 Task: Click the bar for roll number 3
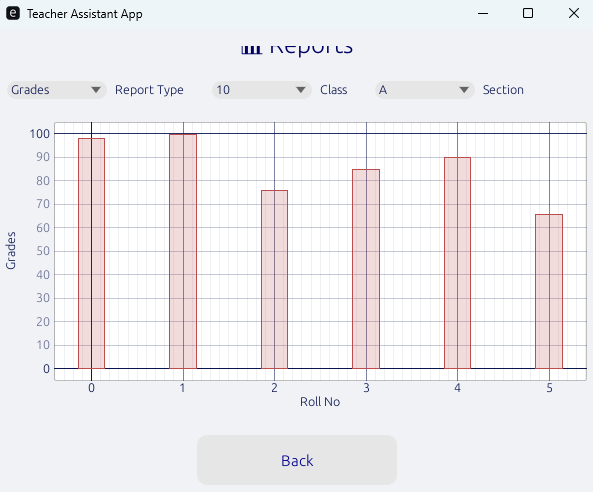[x=366, y=269]
